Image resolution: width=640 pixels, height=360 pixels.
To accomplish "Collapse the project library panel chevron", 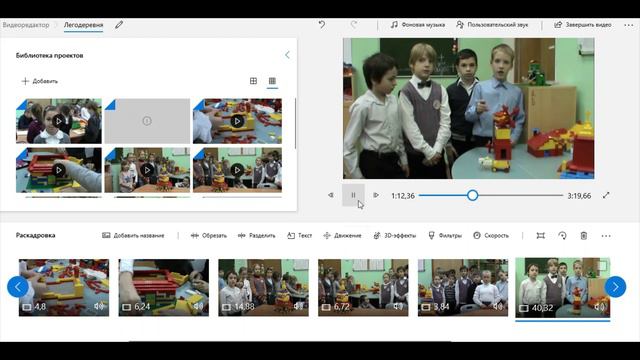I will pos(287,55).
